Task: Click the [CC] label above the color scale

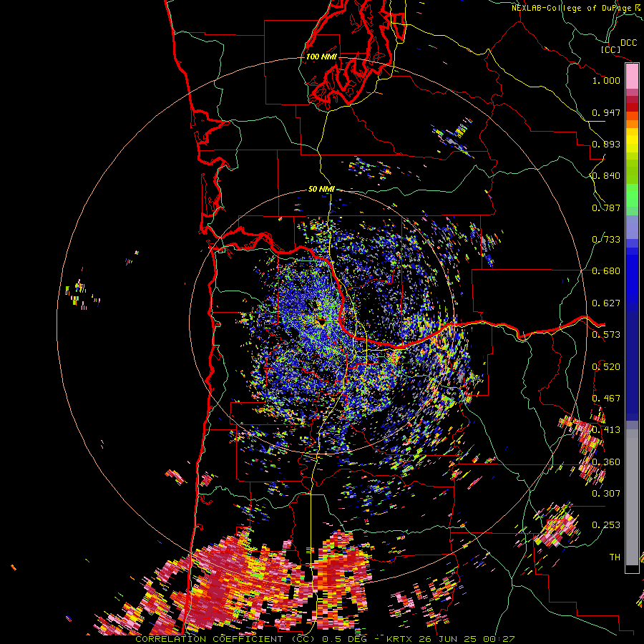Action: coord(610,49)
